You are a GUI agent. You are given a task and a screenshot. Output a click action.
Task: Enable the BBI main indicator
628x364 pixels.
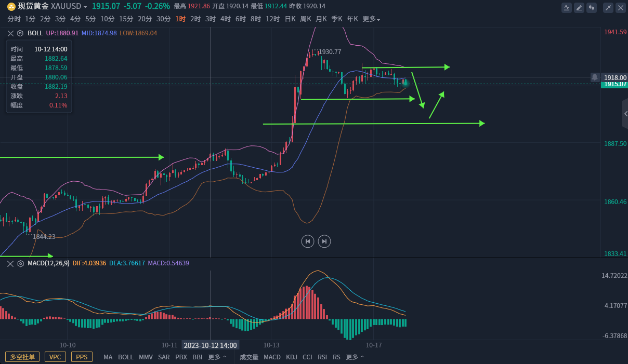[x=198, y=357]
